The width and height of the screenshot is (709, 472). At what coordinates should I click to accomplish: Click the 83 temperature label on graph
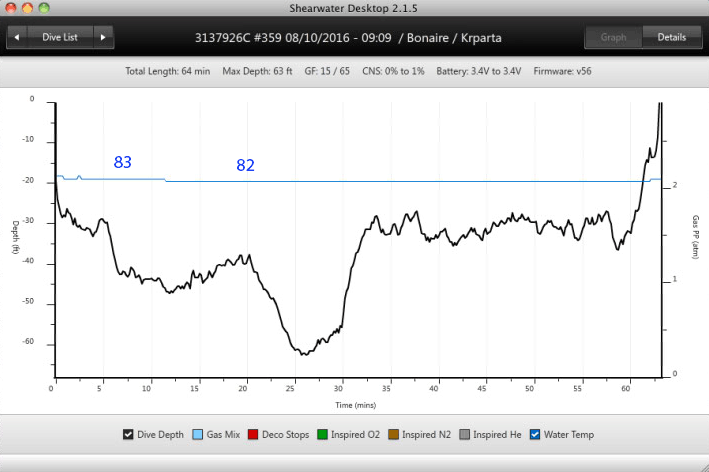tap(123, 162)
